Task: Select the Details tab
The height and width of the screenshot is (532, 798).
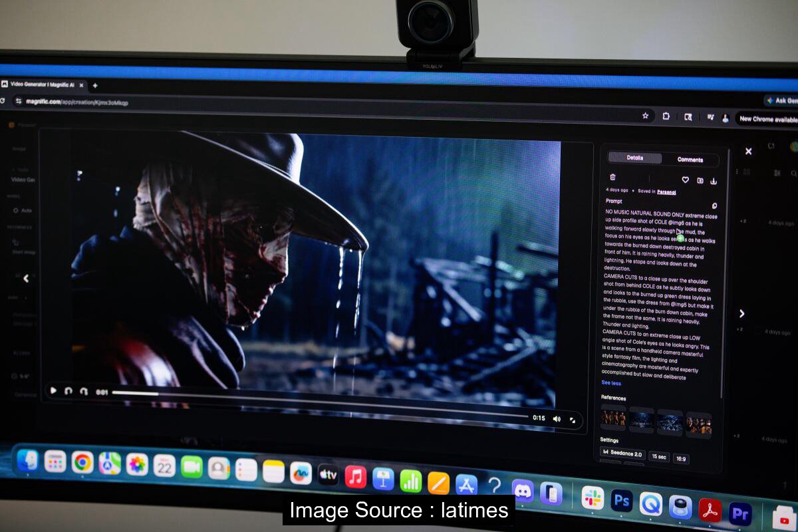Action: (x=635, y=158)
